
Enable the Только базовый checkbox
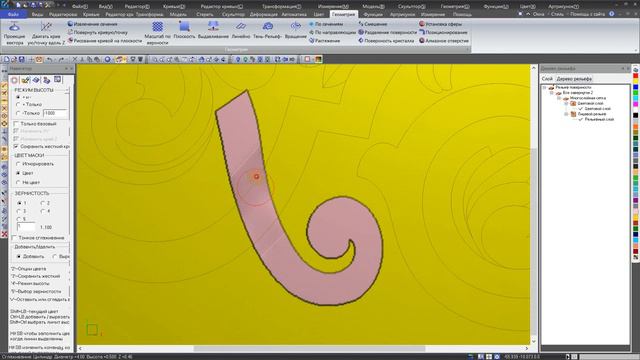point(16,124)
